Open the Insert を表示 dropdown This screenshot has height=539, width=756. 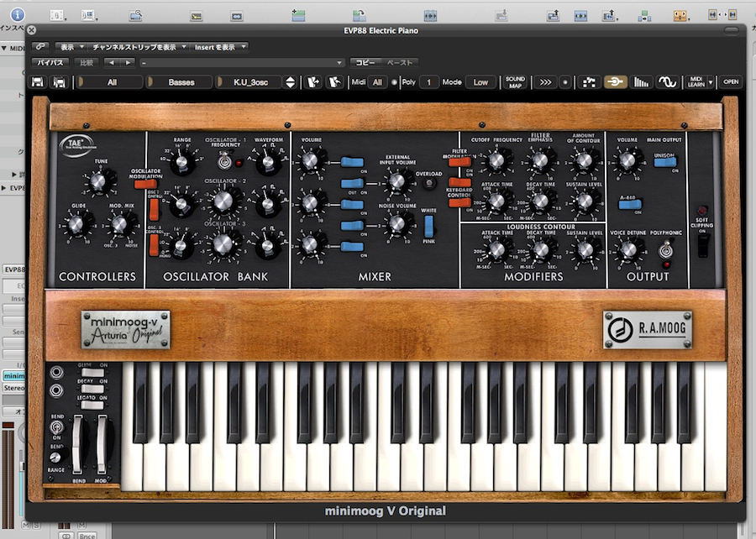coord(220,47)
